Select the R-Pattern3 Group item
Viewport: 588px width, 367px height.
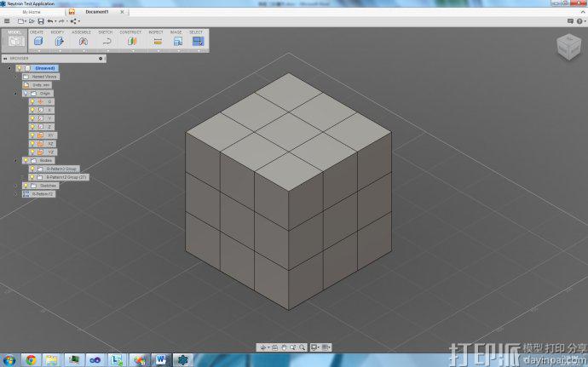point(55,169)
